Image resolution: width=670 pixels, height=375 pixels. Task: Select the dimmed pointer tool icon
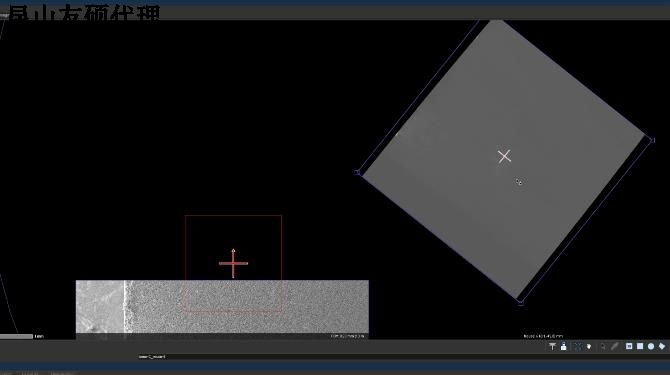click(603, 346)
